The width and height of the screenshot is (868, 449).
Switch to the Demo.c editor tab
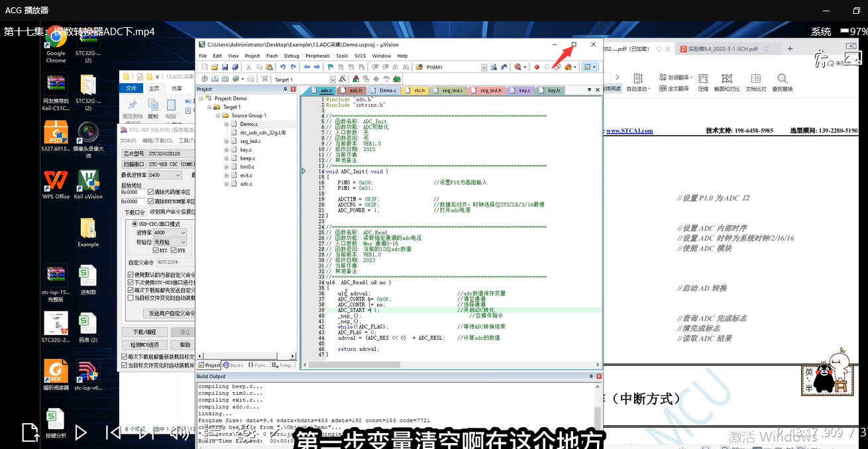[384, 90]
